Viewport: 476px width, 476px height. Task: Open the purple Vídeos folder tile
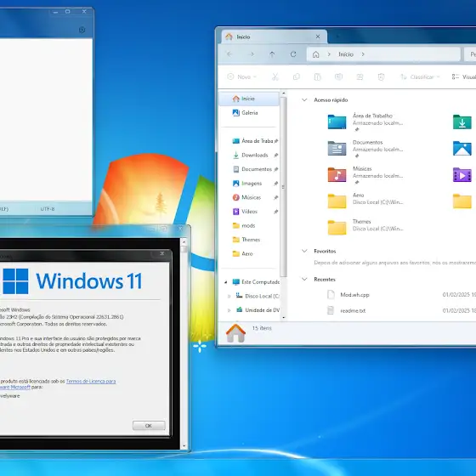click(462, 174)
